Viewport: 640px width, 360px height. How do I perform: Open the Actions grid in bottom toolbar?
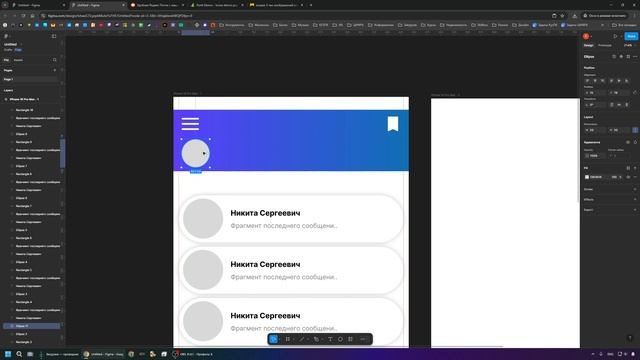click(x=350, y=339)
